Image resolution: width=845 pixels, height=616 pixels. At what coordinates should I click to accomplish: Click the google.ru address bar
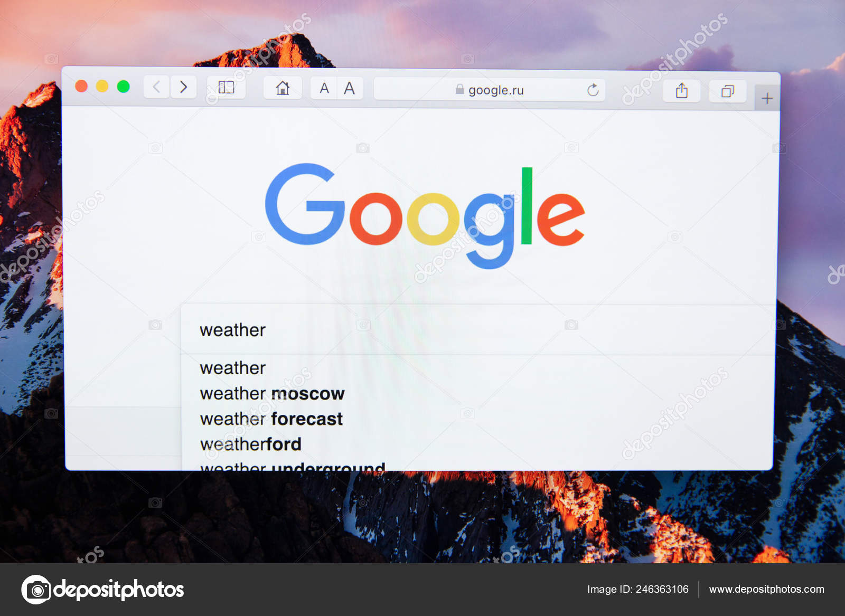pyautogui.click(x=489, y=89)
